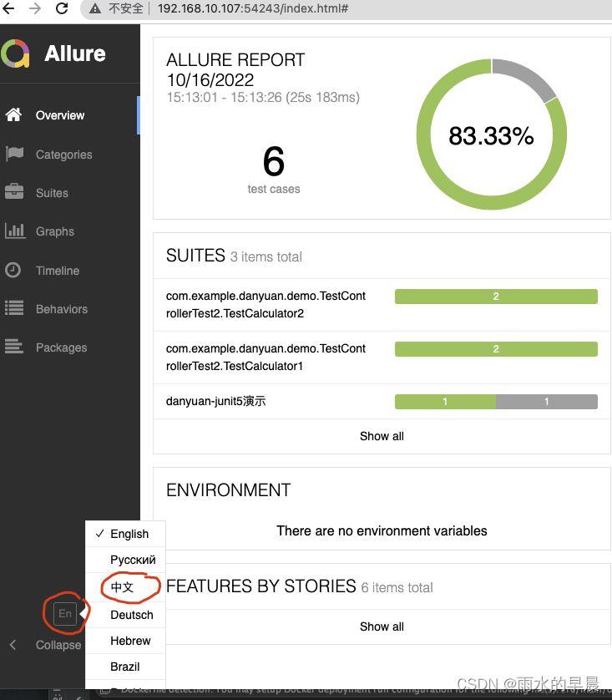Click the Timeline clock icon
Image resolution: width=612 pixels, height=700 pixels.
(13, 270)
